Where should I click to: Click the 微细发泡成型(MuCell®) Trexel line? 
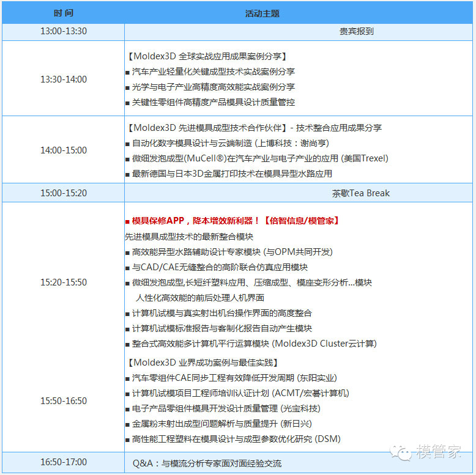tap(257, 158)
